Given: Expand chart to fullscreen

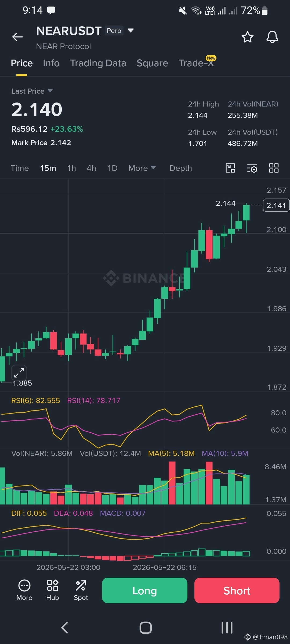Looking at the screenshot, I should [19, 373].
